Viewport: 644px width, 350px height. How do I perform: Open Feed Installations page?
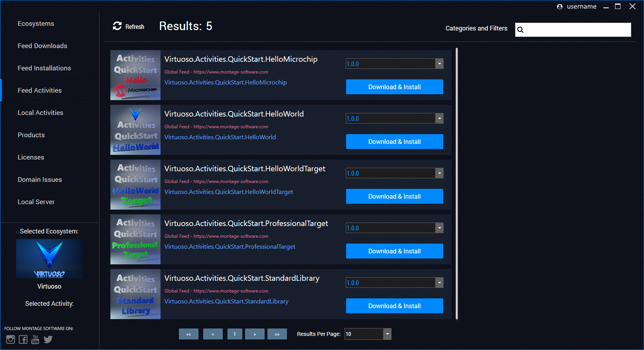click(x=44, y=68)
